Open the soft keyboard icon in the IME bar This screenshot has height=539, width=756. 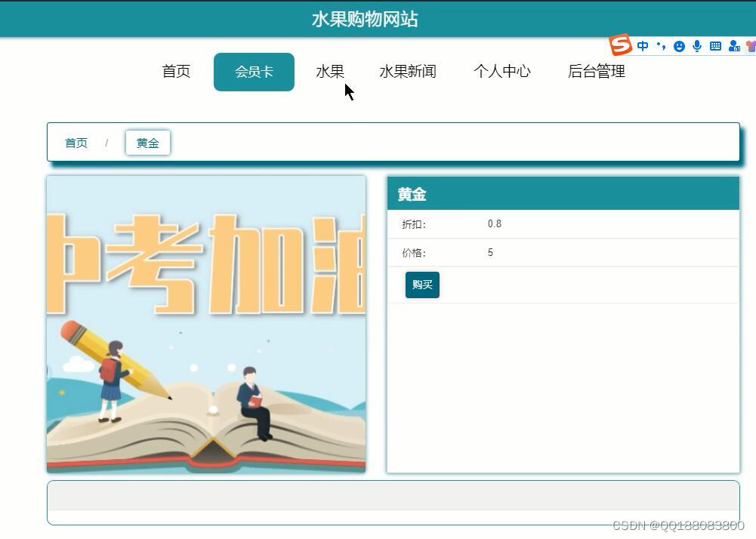coord(715,46)
